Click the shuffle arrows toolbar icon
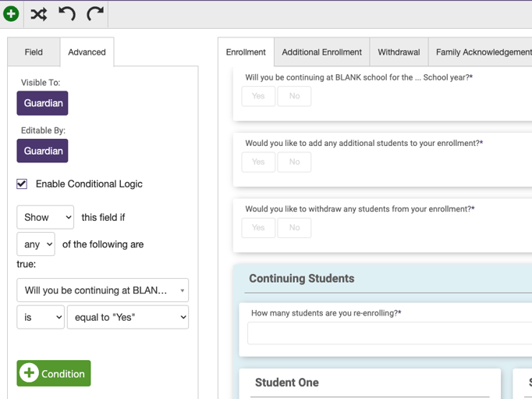Screen dimensions: 532x399 pyautogui.click(x=39, y=14)
